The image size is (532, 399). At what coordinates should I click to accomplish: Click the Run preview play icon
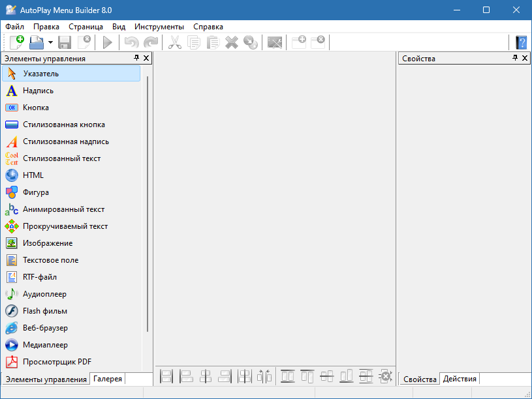[107, 42]
